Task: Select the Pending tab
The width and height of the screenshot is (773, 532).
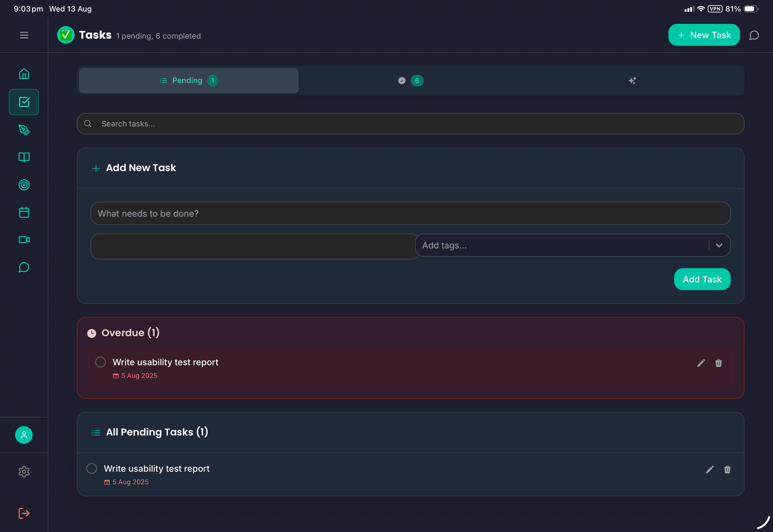Action: coord(188,80)
